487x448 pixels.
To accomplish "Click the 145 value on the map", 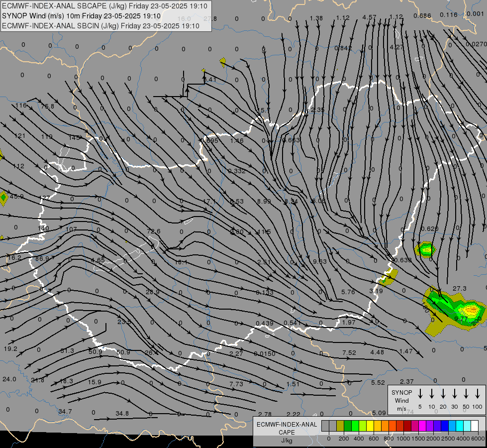I will pos(74,137).
